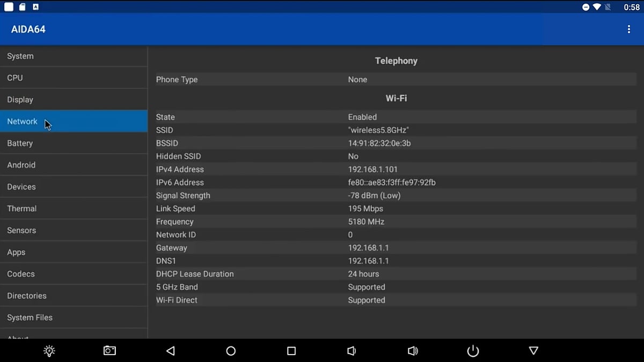Screen dimensions: 644x362
Task: Select the Signal Strength label
Action: [x=183, y=196]
